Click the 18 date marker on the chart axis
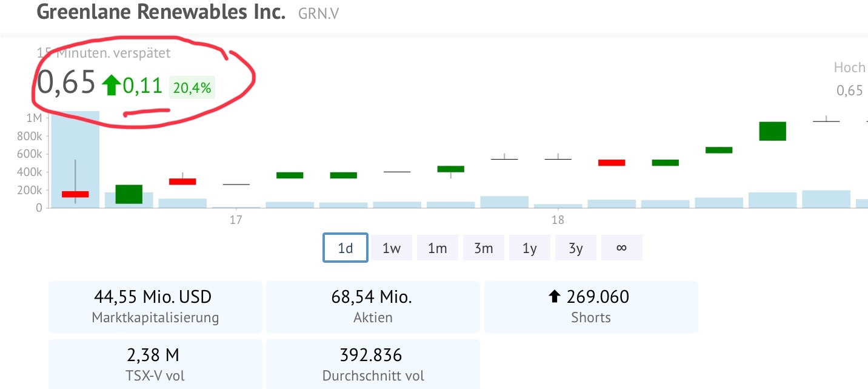Image resolution: width=868 pixels, height=389 pixels. pos(557,220)
